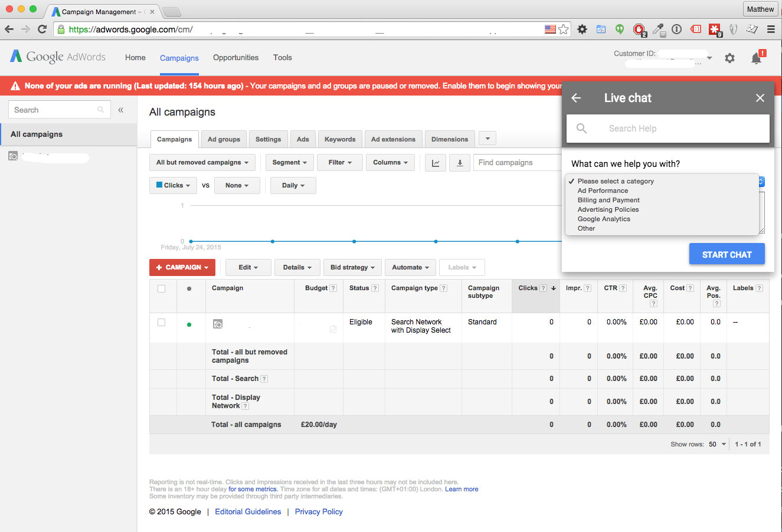Close the Live chat panel
This screenshot has height=532, width=782.
click(x=760, y=98)
